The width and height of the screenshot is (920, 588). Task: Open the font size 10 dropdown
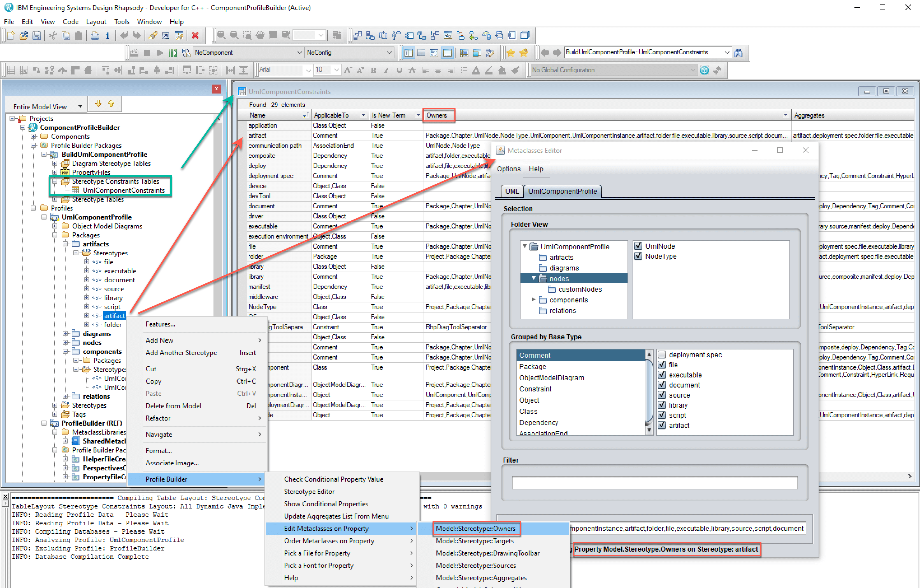336,70
